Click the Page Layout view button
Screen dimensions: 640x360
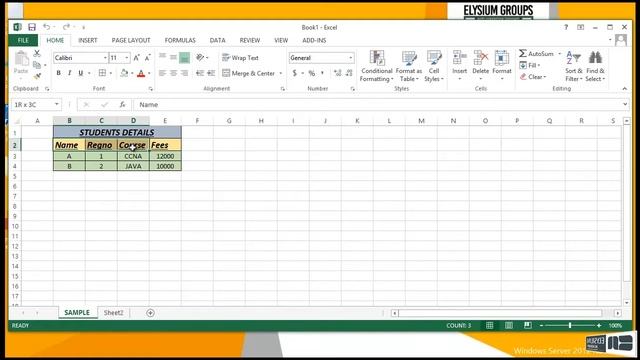click(x=509, y=325)
